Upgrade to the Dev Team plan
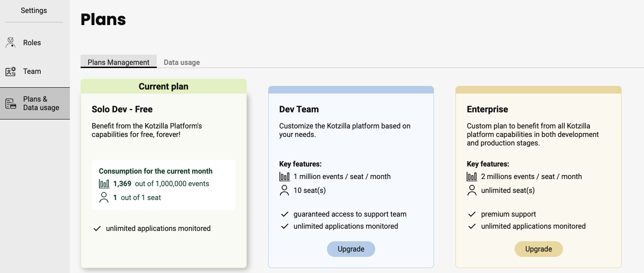 click(351, 249)
